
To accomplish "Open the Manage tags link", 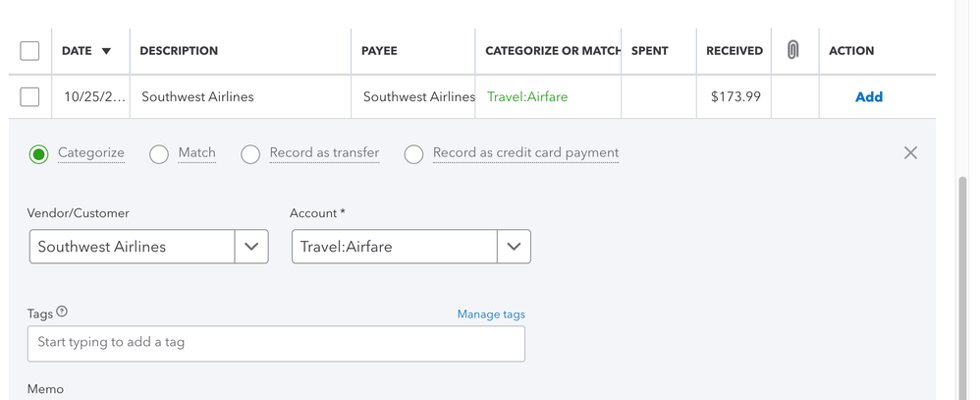I will [491, 314].
